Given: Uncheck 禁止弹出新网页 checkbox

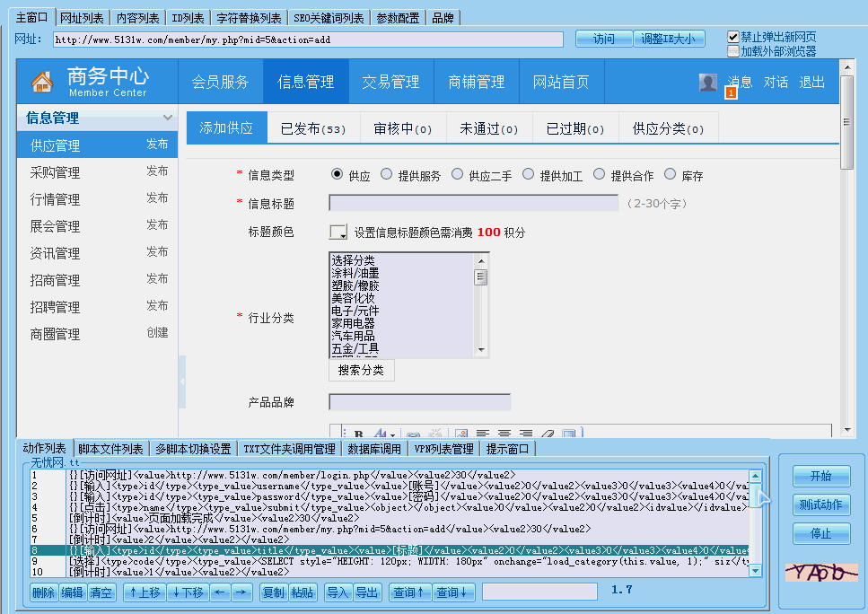Looking at the screenshot, I should pyautogui.click(x=733, y=37).
